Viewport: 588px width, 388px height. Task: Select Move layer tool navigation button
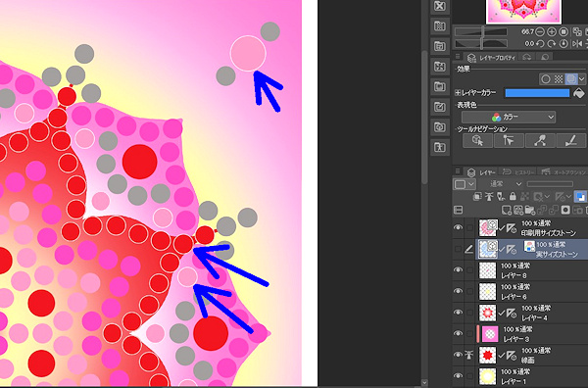[x=509, y=141]
